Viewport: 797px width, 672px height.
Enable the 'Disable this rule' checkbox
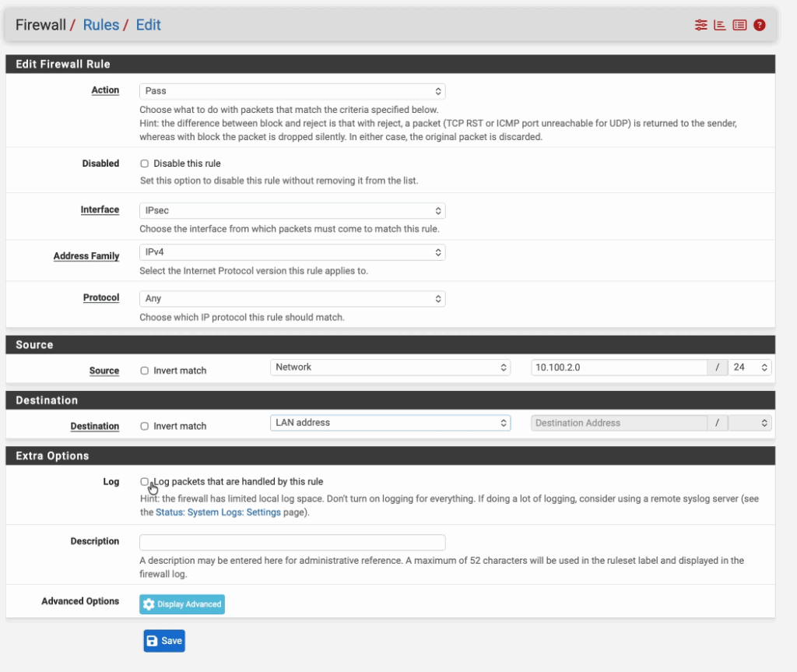click(144, 164)
